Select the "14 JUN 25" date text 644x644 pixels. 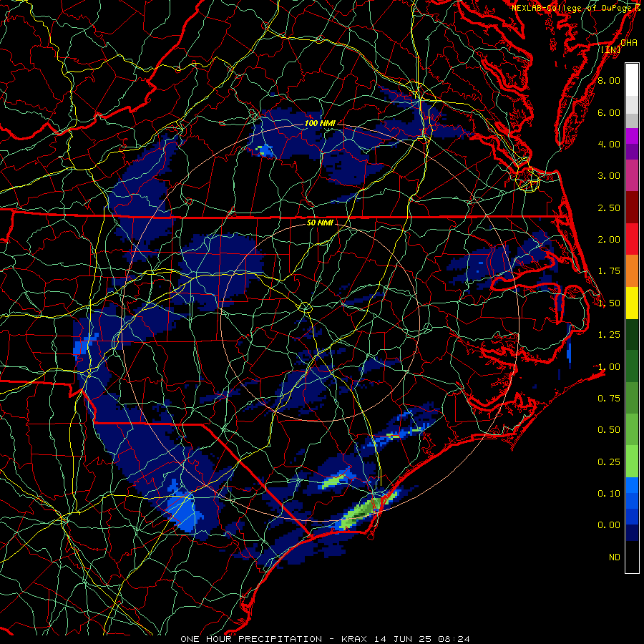tap(404, 639)
